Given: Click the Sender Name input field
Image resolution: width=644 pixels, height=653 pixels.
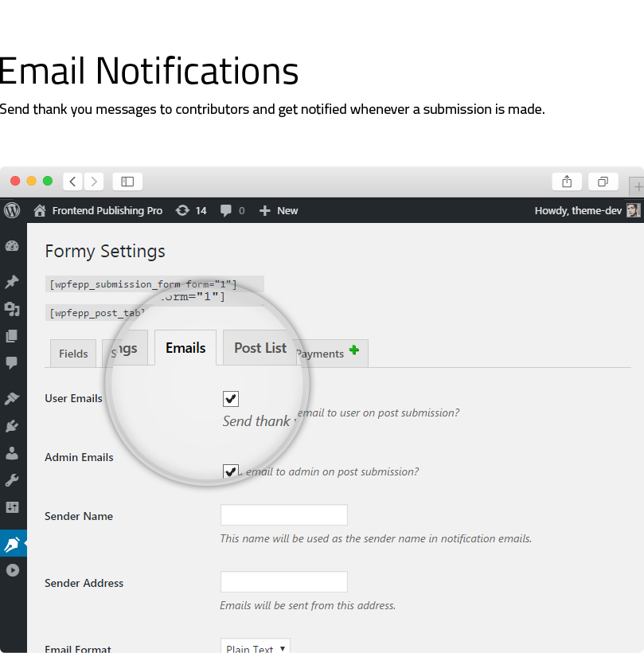Looking at the screenshot, I should pos(284,514).
